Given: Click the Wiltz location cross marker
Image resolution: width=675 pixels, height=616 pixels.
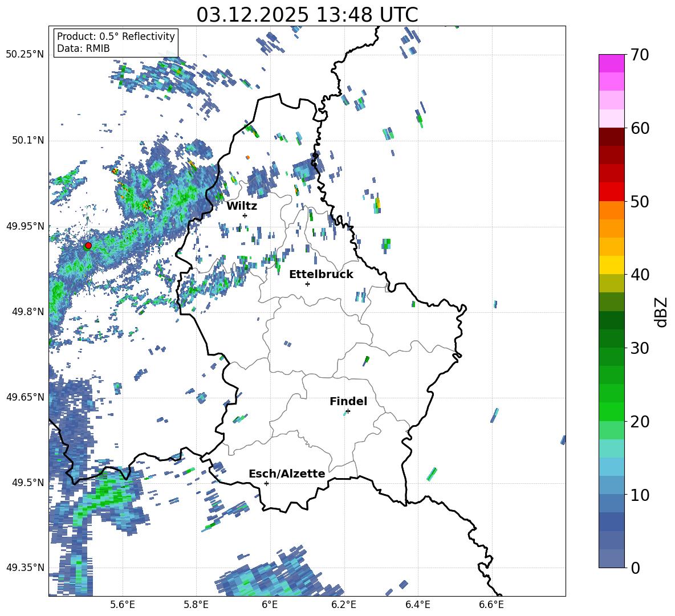Looking at the screenshot, I should (245, 215).
